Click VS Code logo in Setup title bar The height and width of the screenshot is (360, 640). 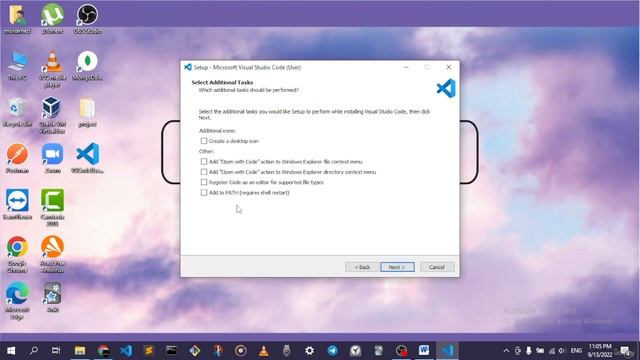[188, 67]
